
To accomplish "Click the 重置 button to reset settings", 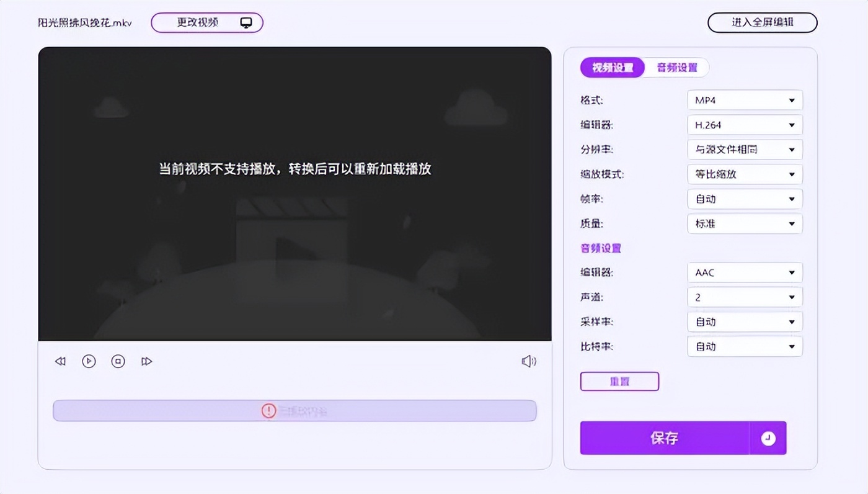I will (619, 381).
